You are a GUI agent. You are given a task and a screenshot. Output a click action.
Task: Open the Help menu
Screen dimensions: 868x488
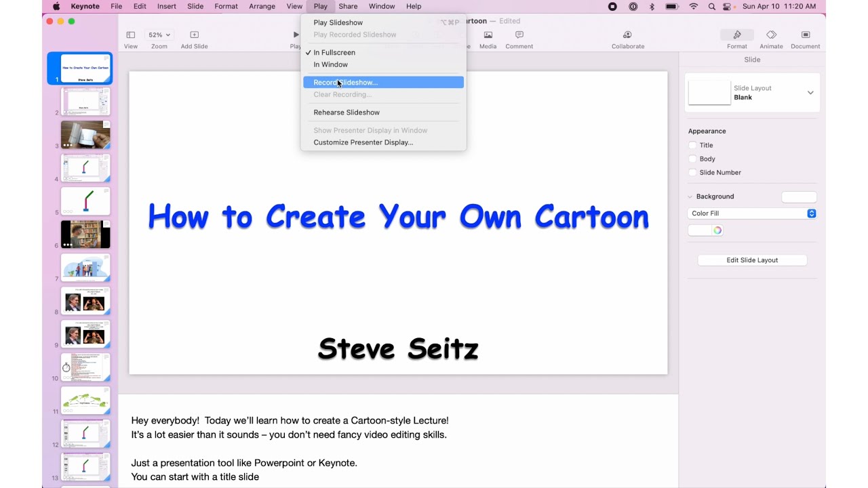(x=414, y=6)
